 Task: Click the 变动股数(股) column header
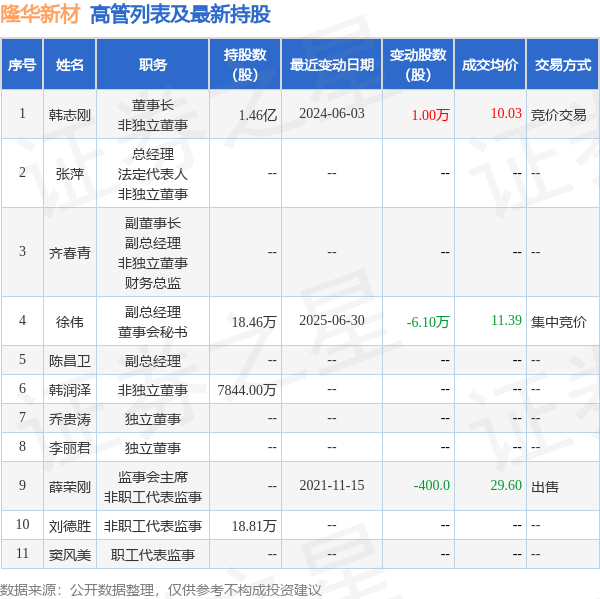[x=418, y=64]
